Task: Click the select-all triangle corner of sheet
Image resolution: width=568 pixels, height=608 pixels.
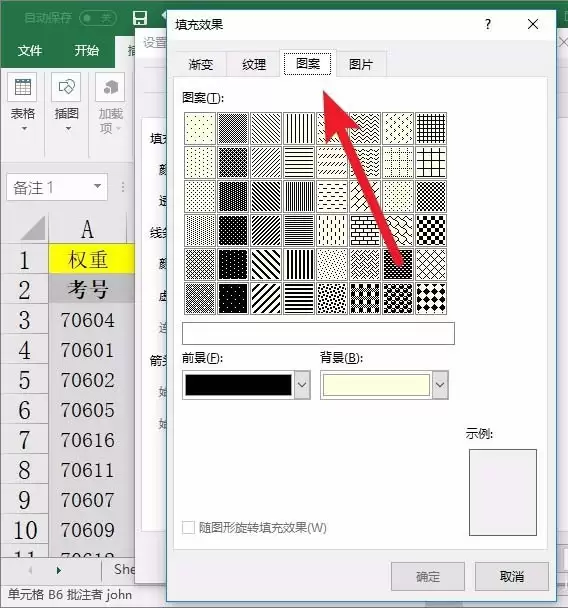Action: click(x=32, y=229)
